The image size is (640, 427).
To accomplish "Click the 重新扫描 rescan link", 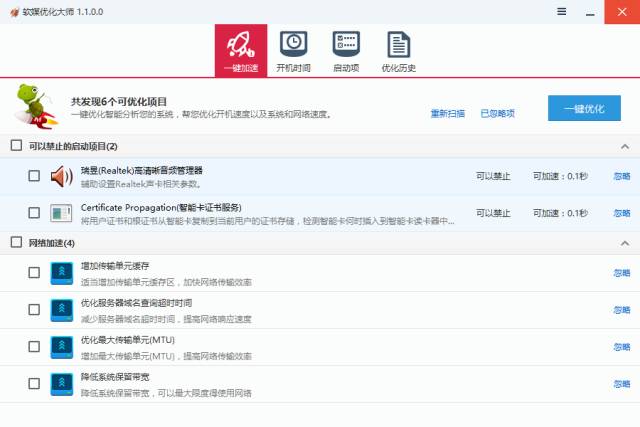I will pos(448,113).
